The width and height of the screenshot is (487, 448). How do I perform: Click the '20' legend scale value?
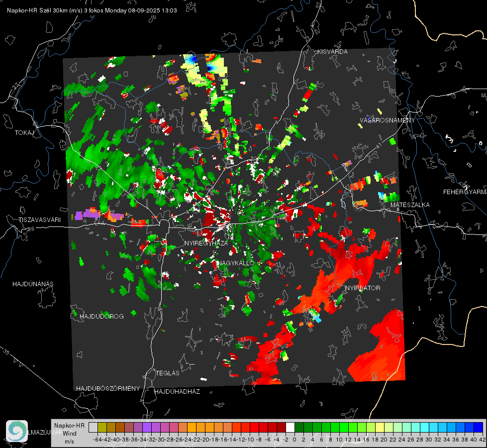pyautogui.click(x=384, y=440)
